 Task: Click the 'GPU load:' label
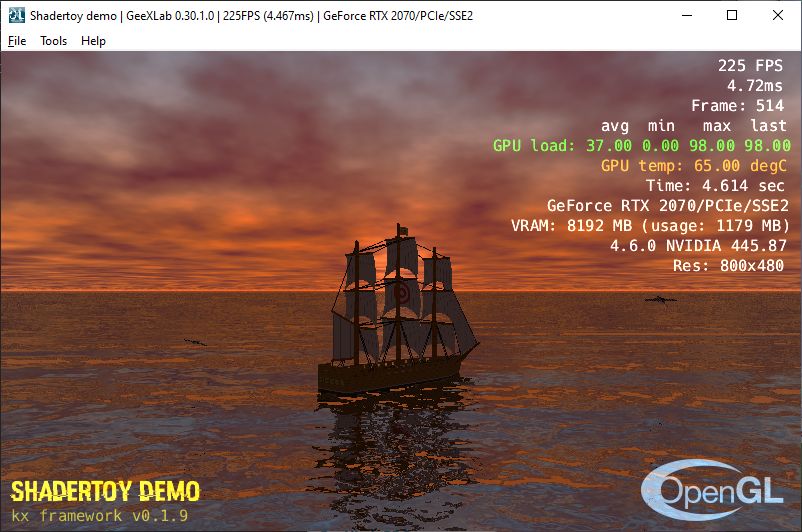pyautogui.click(x=533, y=146)
